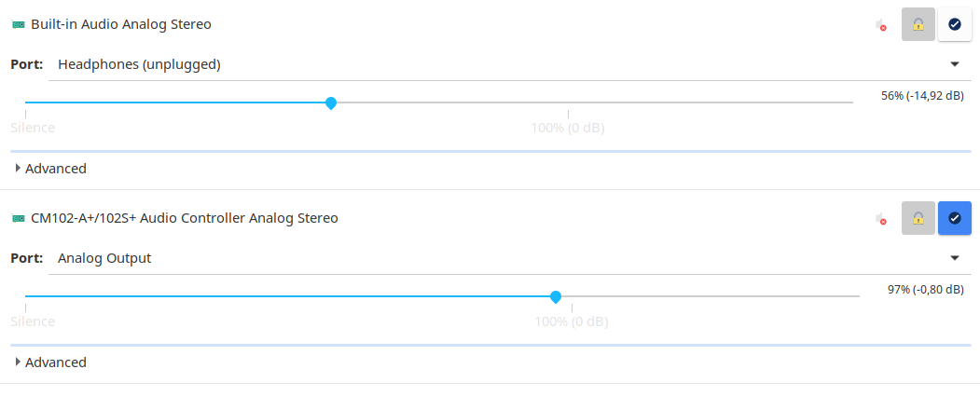The height and width of the screenshot is (410, 980).
Task: Toggle channel lock for Built-in Audio
Action: [x=918, y=24]
